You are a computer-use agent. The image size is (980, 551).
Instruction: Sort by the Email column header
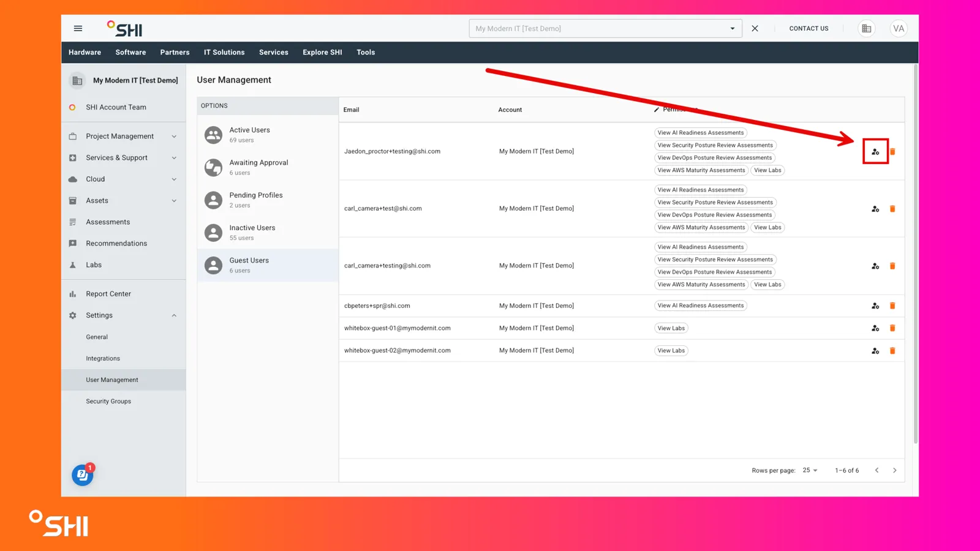pyautogui.click(x=351, y=110)
